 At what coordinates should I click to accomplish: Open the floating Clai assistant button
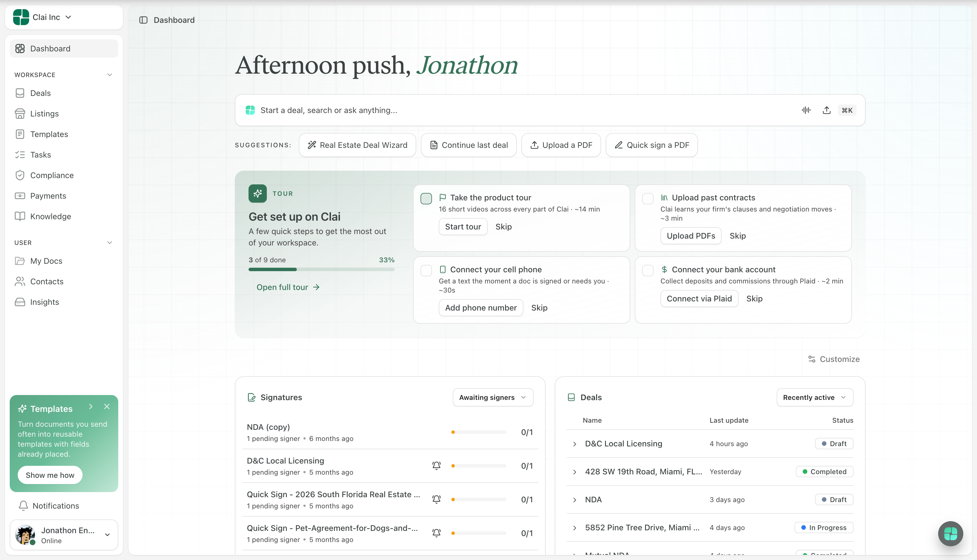point(950,533)
